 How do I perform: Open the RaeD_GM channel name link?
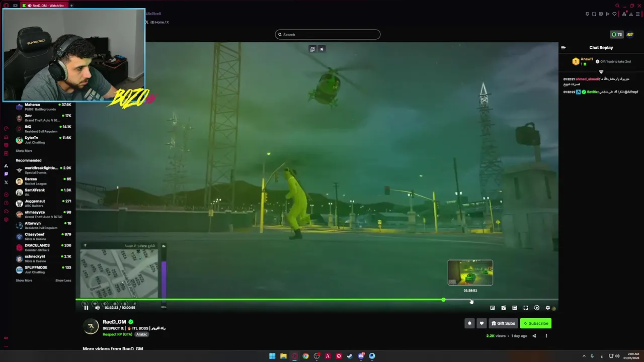[x=114, y=322]
